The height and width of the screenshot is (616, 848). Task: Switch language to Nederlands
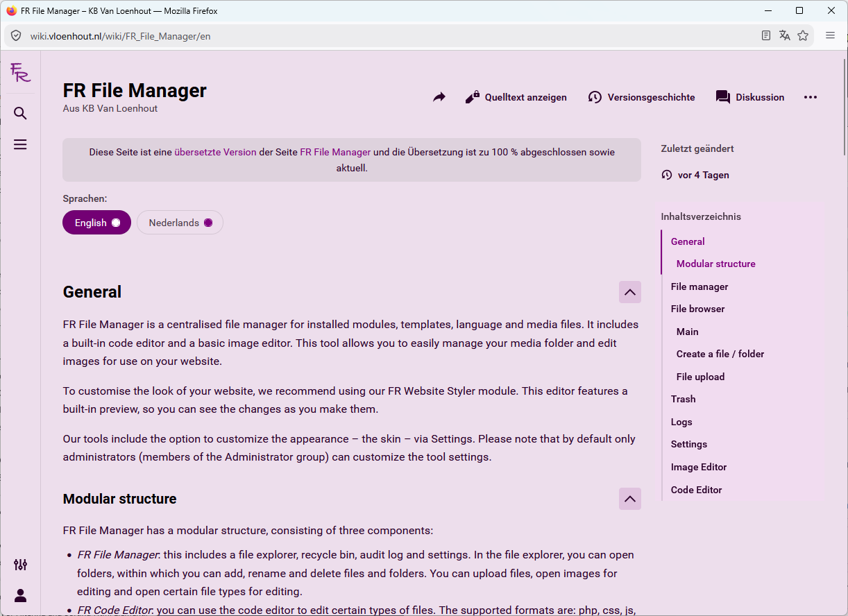180,223
